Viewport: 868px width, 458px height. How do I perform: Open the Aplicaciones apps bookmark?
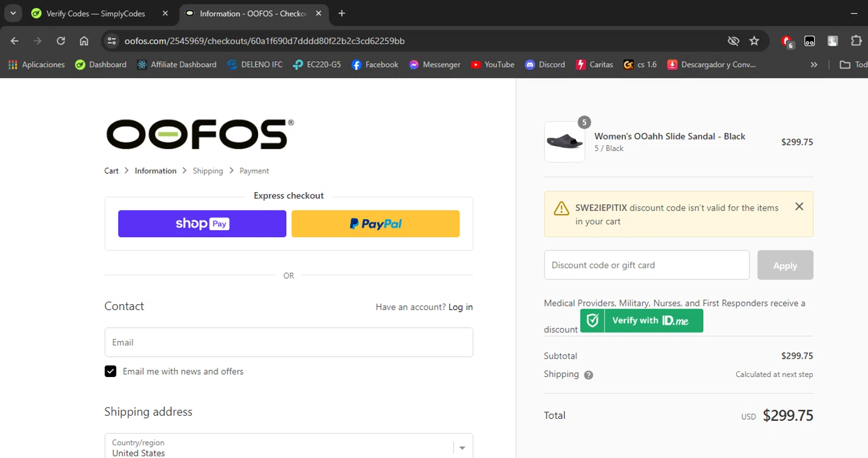(36, 65)
